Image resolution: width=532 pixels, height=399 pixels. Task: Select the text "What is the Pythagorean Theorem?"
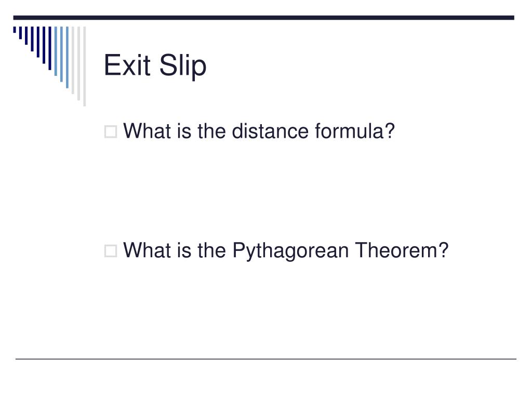coord(286,250)
